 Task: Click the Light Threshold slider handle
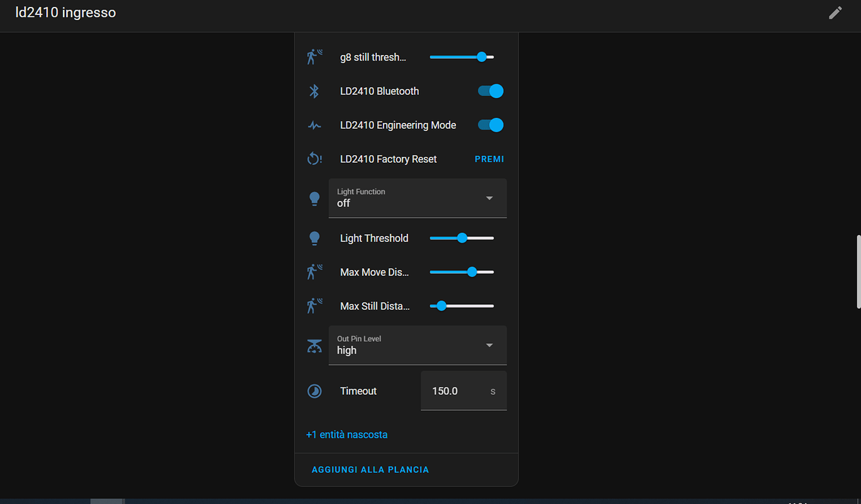[462, 238]
